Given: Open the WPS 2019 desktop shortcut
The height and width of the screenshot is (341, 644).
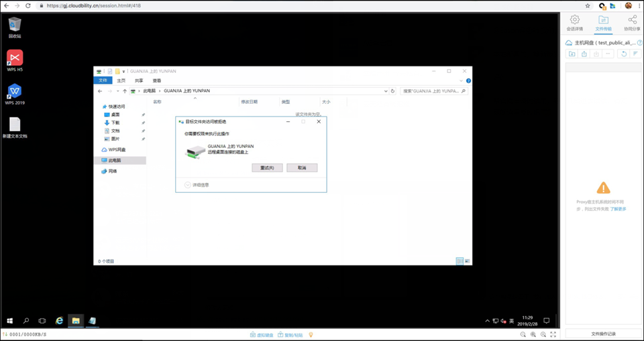Looking at the screenshot, I should click(x=15, y=94).
